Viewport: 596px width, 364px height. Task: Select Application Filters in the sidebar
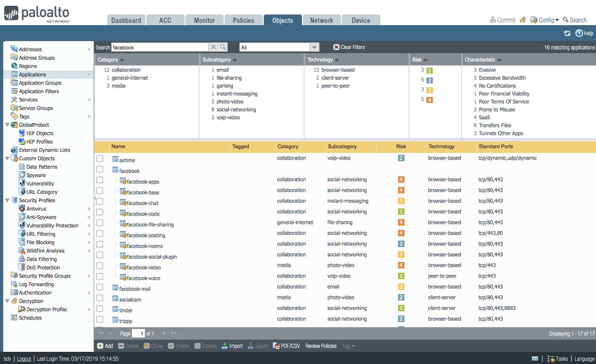(x=39, y=91)
